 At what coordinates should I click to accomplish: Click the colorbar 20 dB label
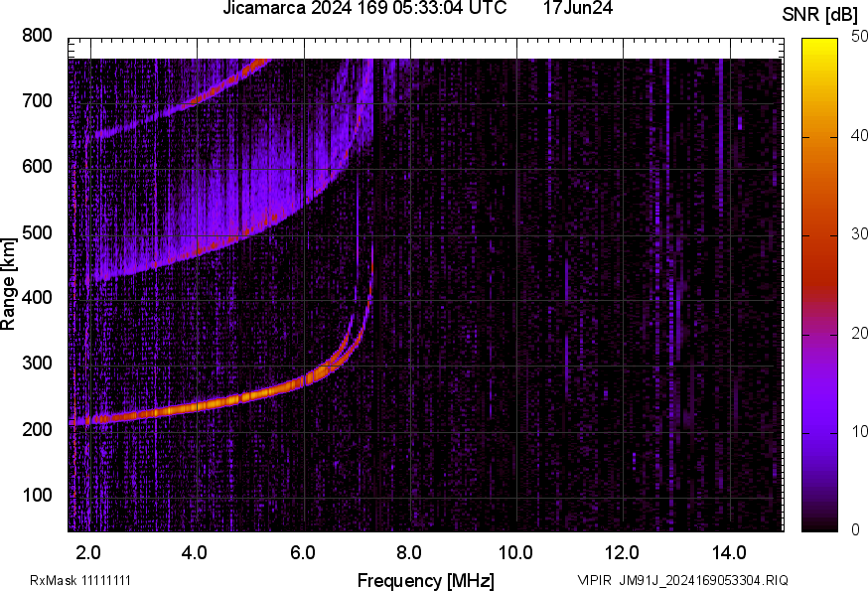point(859,334)
